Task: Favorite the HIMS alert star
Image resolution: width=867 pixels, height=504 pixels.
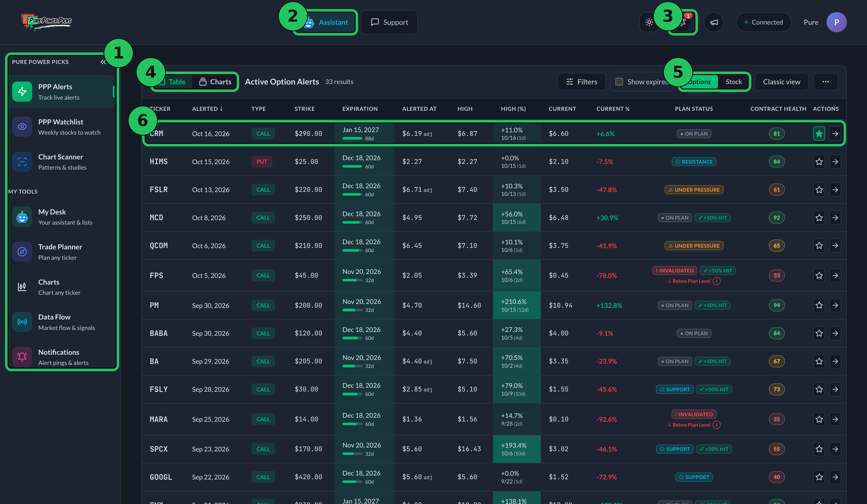Action: click(x=819, y=162)
